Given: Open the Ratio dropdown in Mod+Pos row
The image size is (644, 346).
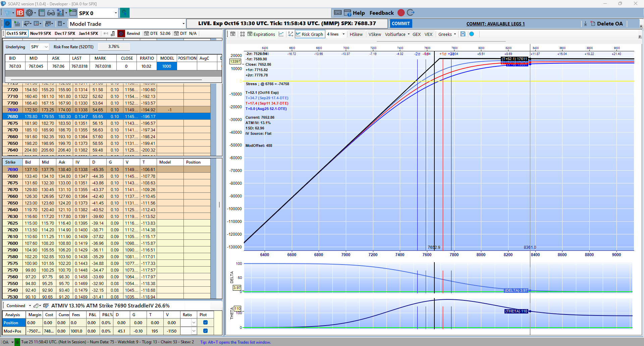Looking at the screenshot, I should coord(194,331).
